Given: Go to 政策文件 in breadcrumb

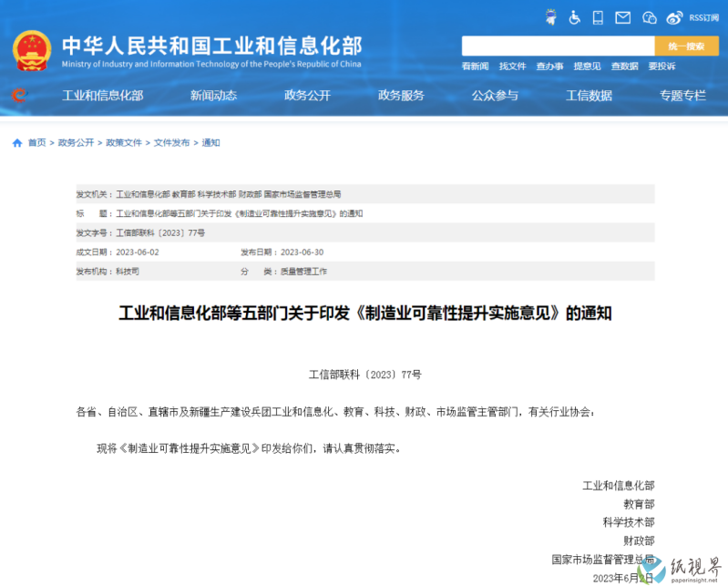Looking at the screenshot, I should [124, 142].
